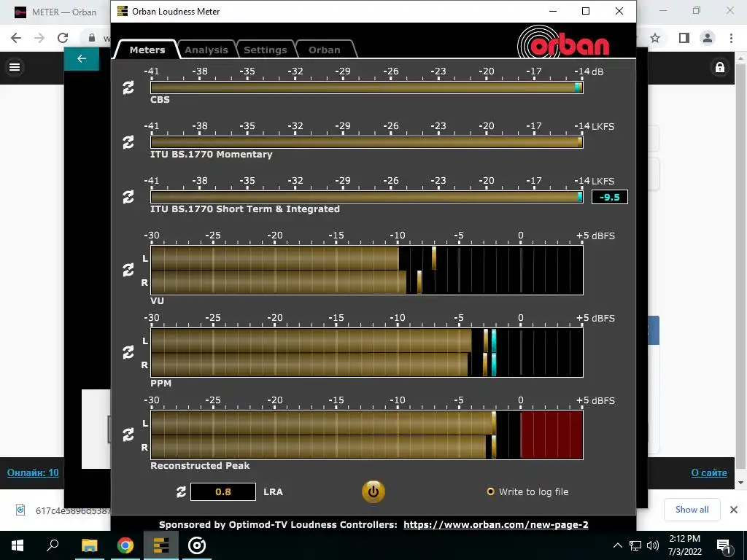Click the LRA value field showing 0.8
Screen dimensions: 747x560
(223, 492)
